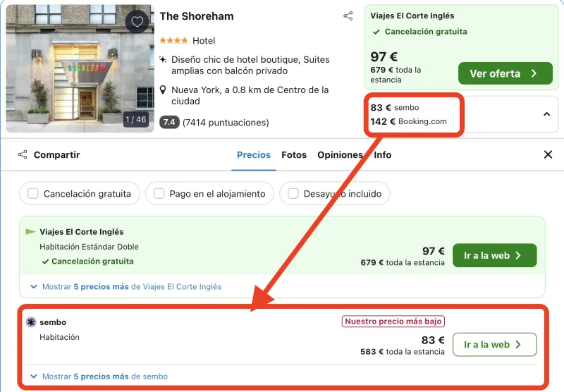Image resolution: width=564 pixels, height=392 pixels.
Task: Tick the Cancelación gratuita checkbox
Action: point(33,193)
